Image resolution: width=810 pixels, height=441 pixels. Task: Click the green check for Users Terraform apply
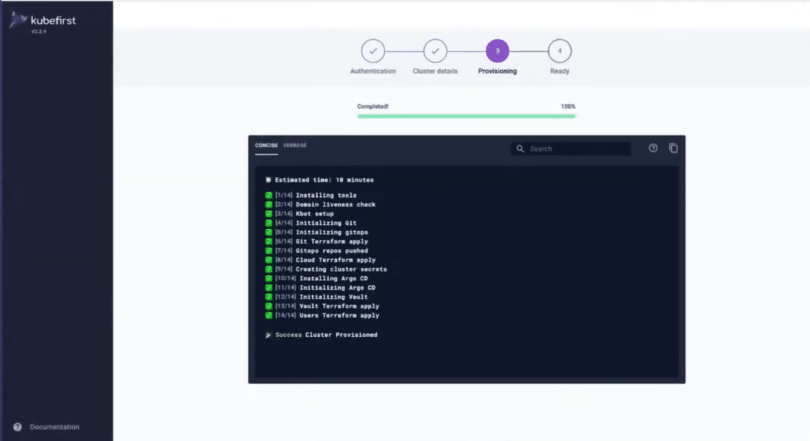point(269,316)
